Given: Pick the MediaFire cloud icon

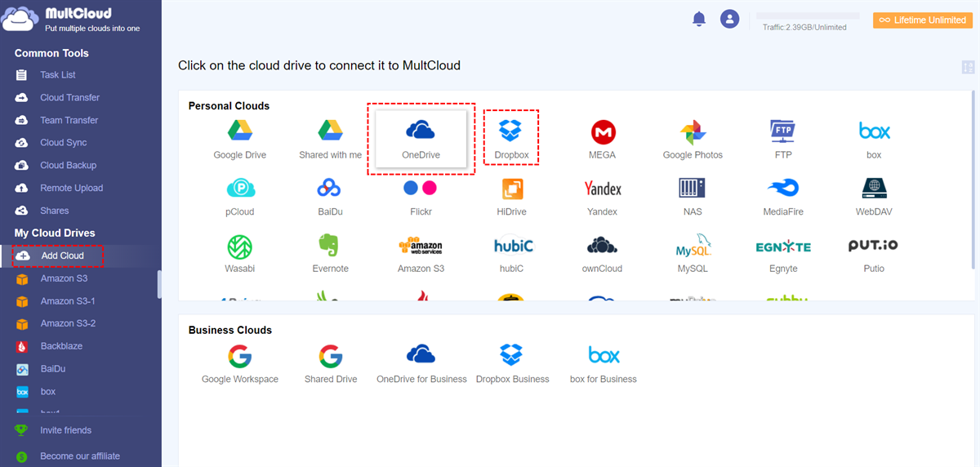Looking at the screenshot, I should tap(782, 189).
